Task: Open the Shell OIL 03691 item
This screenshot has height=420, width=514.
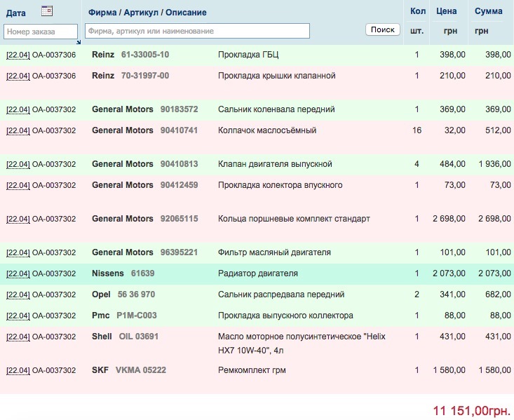Action: (x=138, y=337)
